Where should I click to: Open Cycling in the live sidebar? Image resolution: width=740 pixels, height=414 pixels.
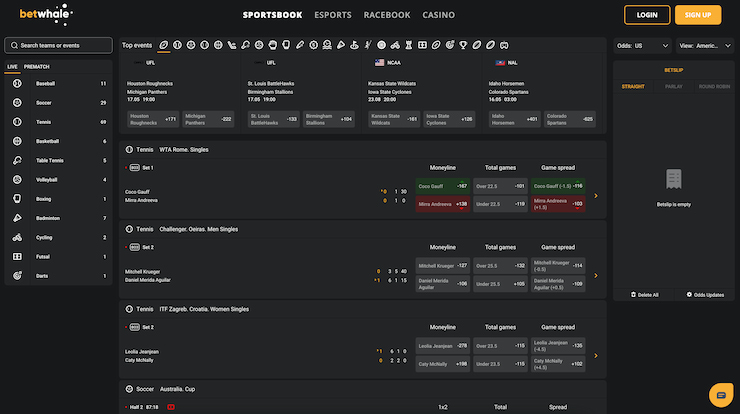59,237
